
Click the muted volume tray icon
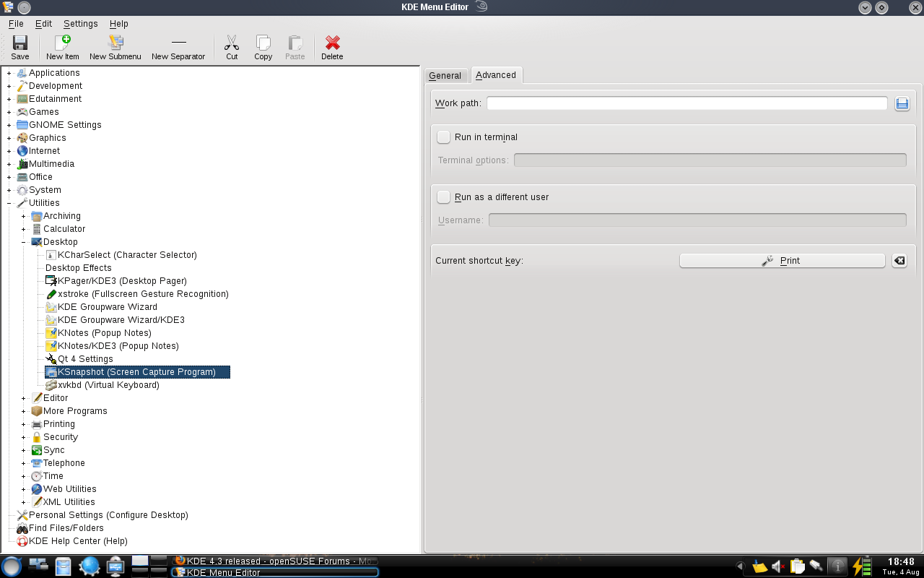(779, 566)
